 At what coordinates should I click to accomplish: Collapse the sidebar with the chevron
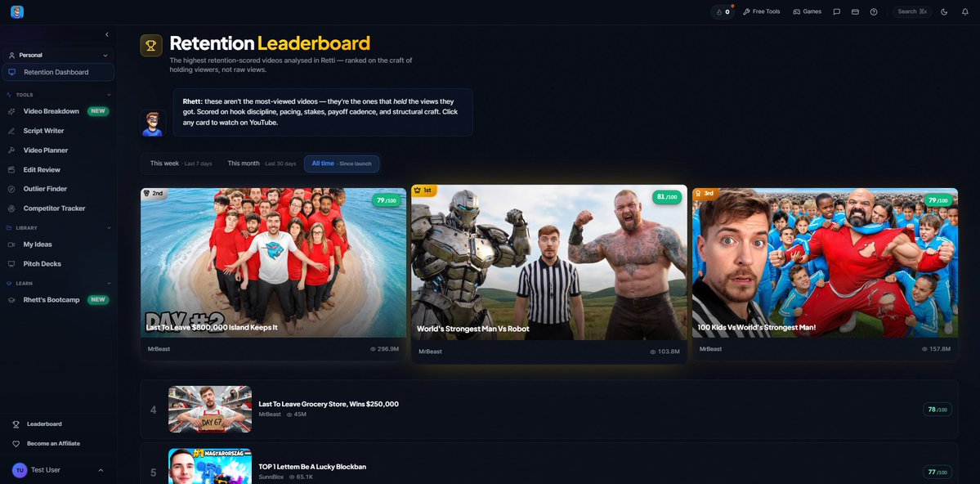[107, 34]
